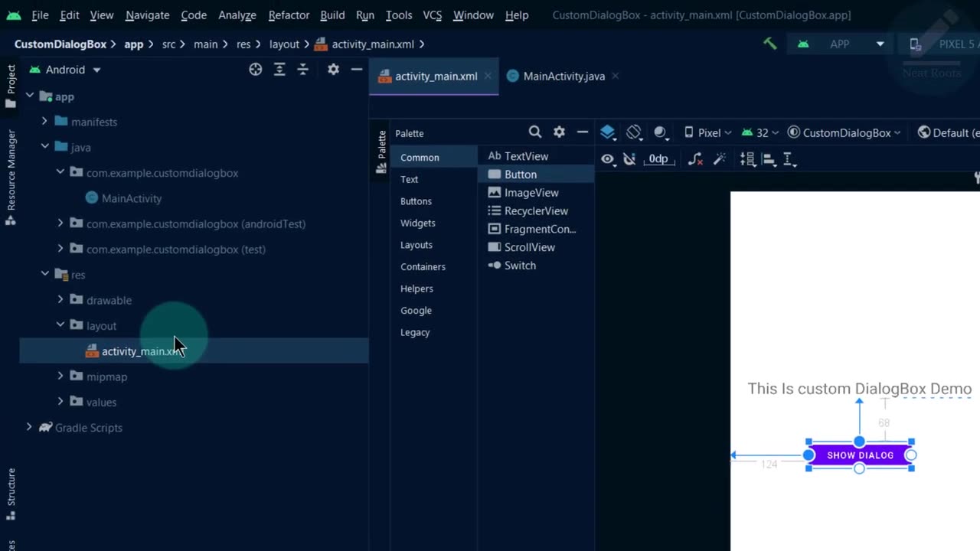Expand the values folder
This screenshot has width=980, height=551.
[x=60, y=402]
